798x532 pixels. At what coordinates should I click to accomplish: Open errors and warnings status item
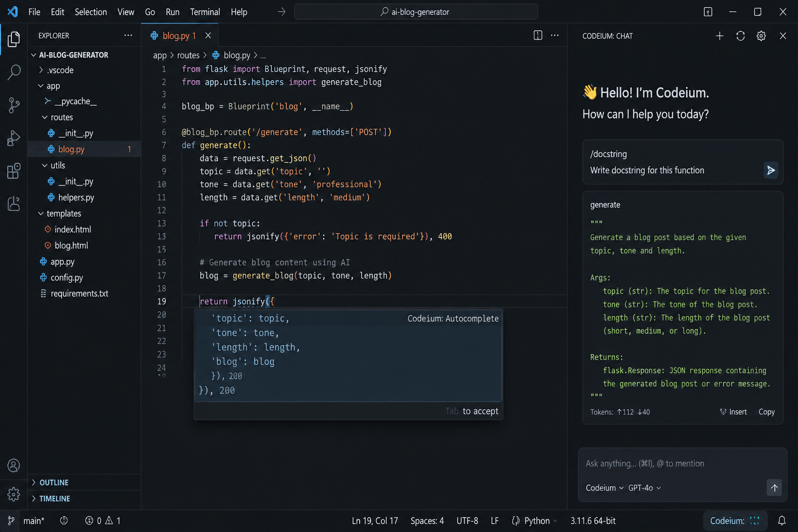coord(103,521)
